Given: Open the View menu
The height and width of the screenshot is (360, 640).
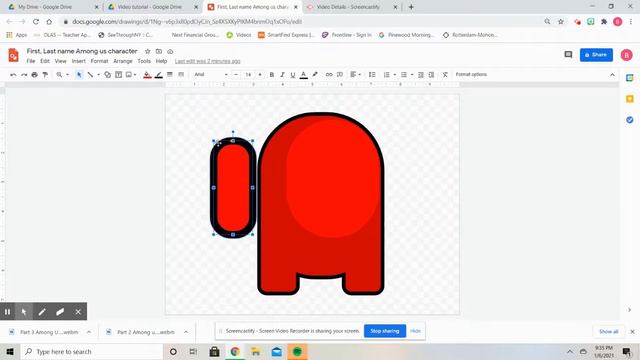Looking at the screenshot, I should click(60, 61).
